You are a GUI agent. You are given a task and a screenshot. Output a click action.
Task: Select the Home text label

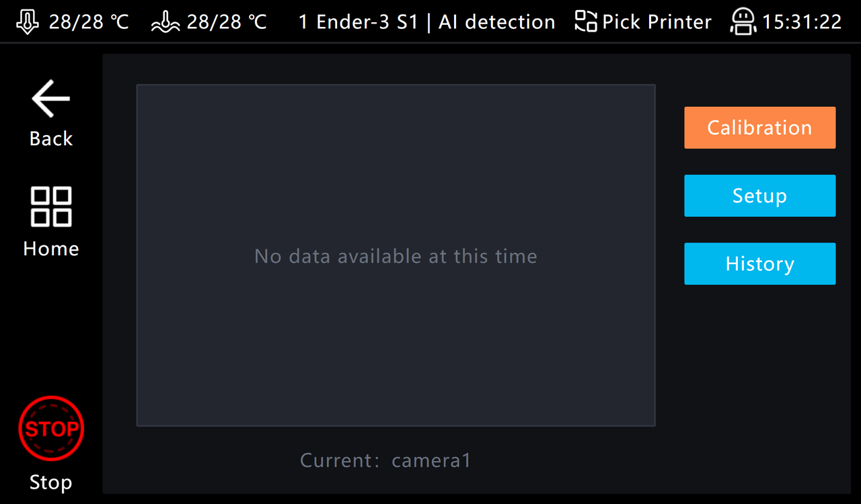51,249
